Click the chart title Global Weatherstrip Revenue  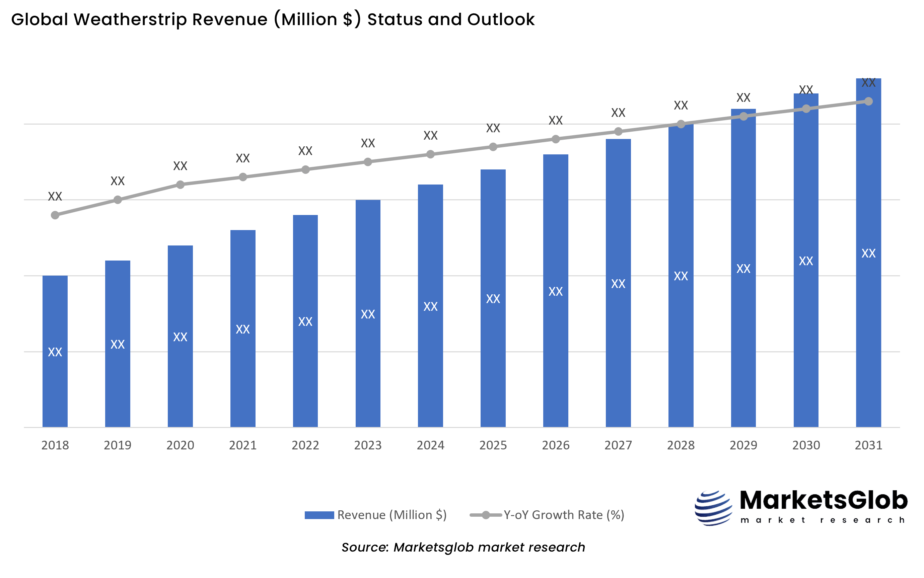(x=273, y=19)
